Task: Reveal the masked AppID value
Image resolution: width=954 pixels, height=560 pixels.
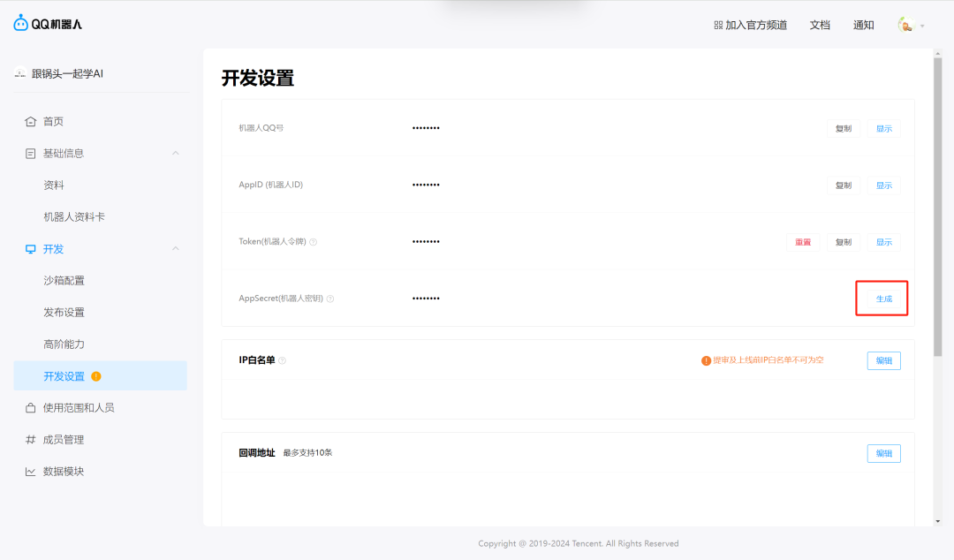Action: pyautogui.click(x=882, y=185)
